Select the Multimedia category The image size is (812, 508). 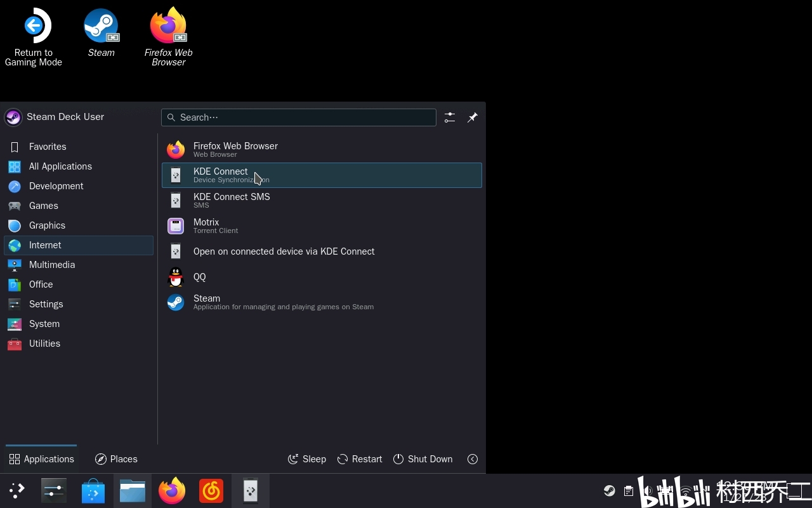click(x=79, y=265)
